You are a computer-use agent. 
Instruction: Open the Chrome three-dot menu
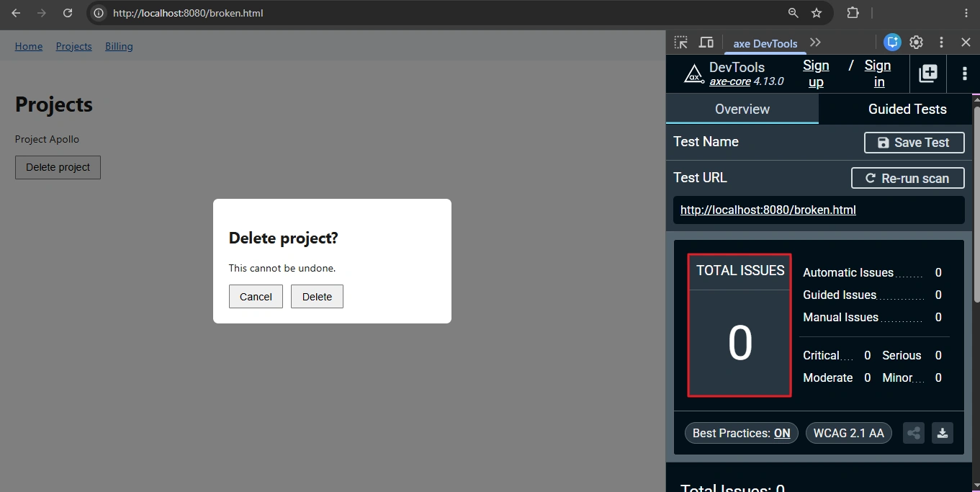tap(966, 13)
